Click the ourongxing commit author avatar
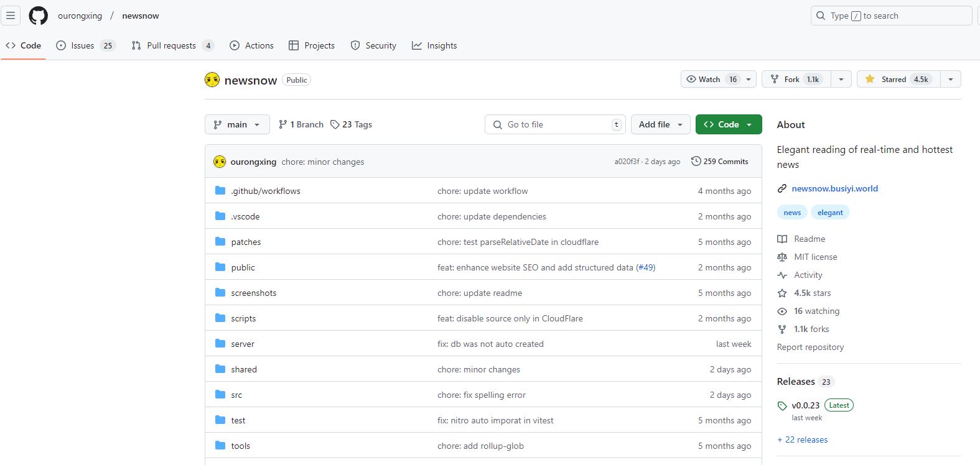The image size is (980, 465). click(x=220, y=162)
